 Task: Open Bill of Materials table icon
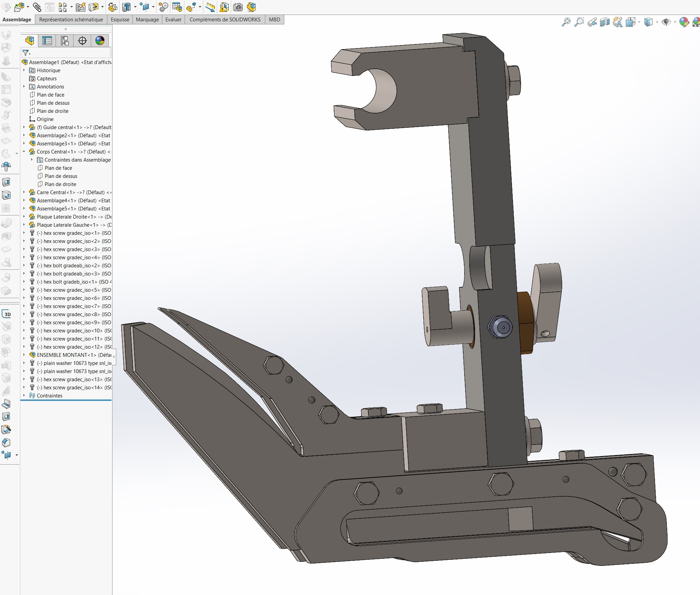177,7
